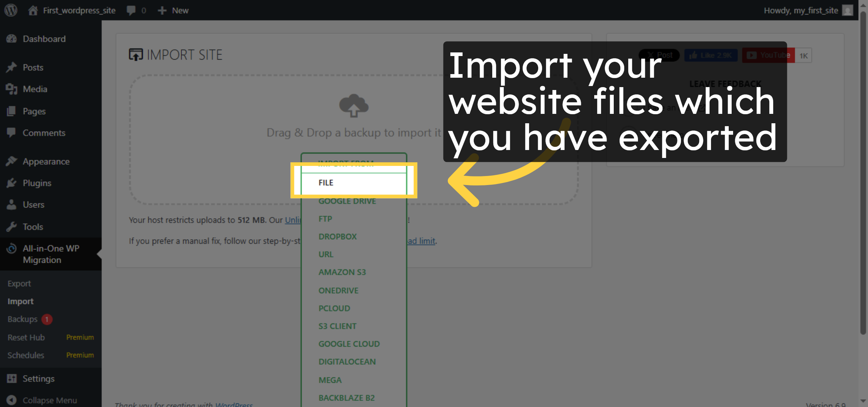Open Tools via the wrench icon
The width and height of the screenshot is (868, 407).
click(11, 227)
